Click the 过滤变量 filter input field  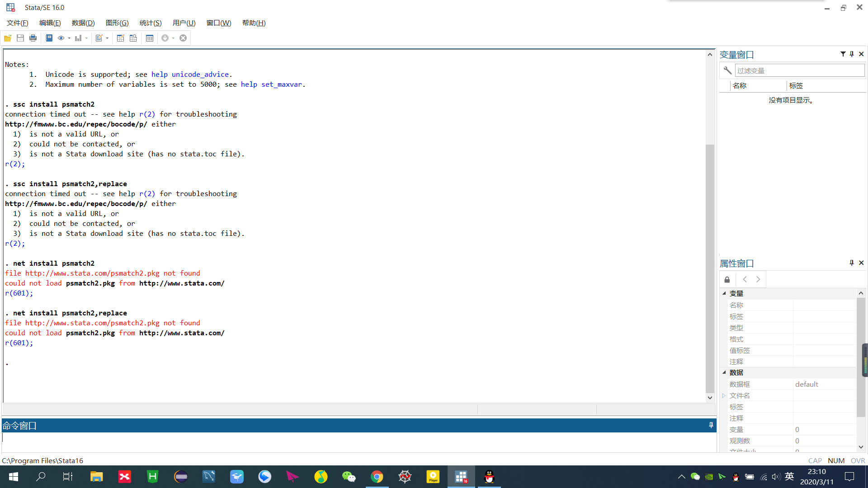(799, 70)
